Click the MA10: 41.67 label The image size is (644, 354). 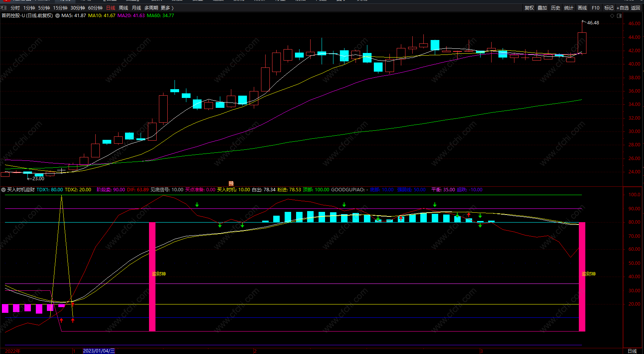(x=102, y=16)
